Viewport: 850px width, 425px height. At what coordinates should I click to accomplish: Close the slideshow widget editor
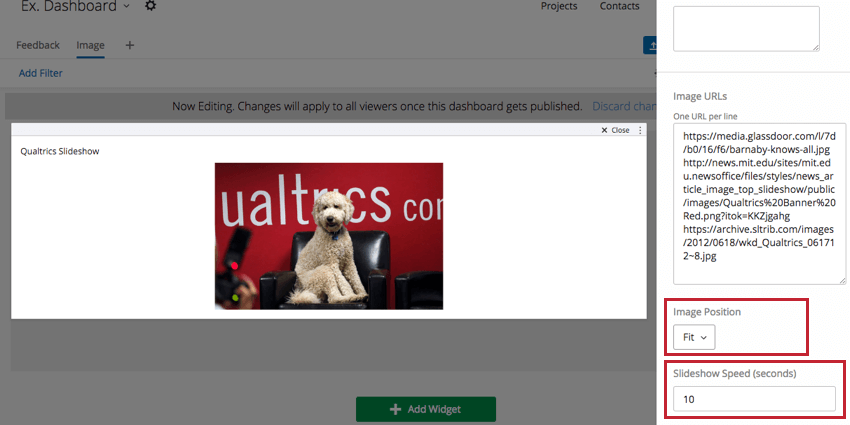(615, 130)
